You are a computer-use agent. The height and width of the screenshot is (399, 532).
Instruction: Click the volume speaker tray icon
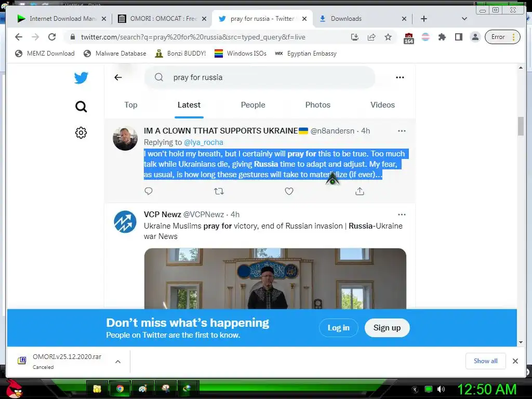click(x=441, y=389)
